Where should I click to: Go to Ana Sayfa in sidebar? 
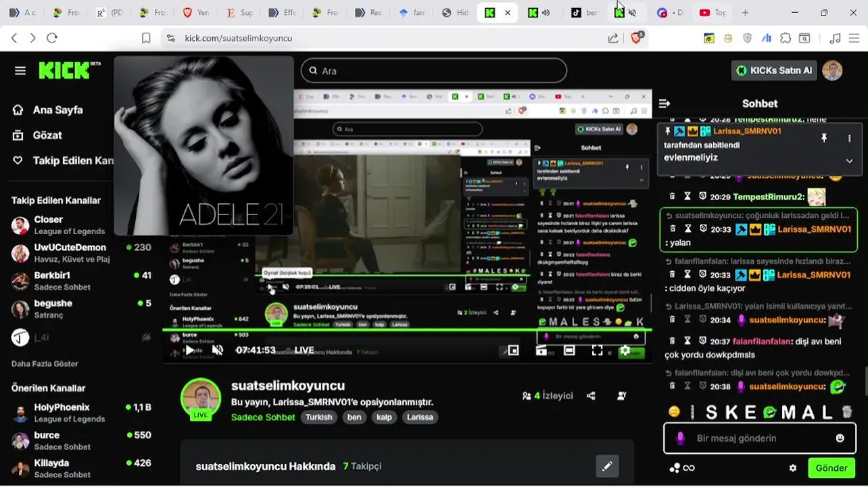coord(49,110)
